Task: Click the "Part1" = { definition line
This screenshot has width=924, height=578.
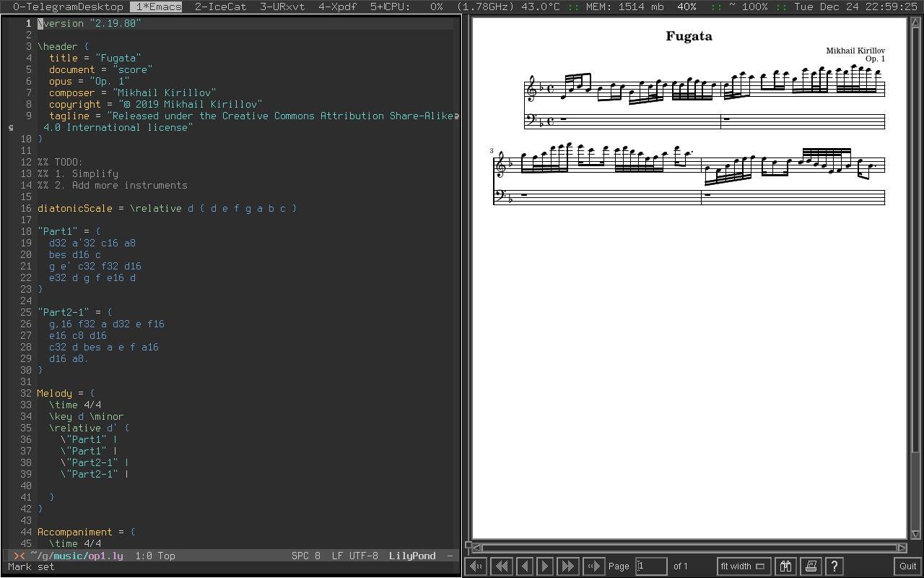Action: [x=69, y=231]
